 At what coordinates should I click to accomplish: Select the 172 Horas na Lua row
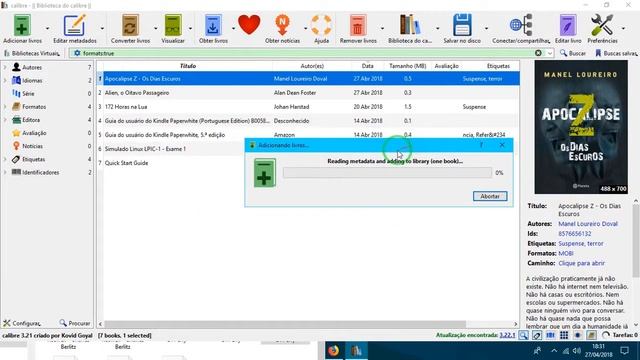(x=308, y=107)
